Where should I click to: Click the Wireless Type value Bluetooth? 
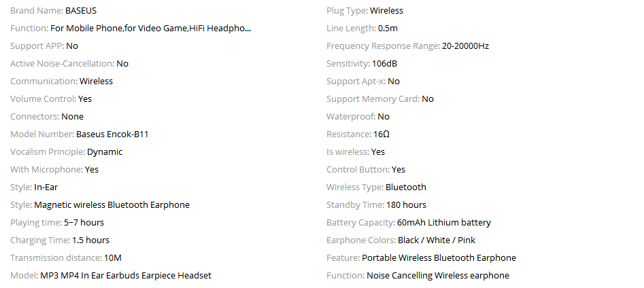pyautogui.click(x=406, y=187)
